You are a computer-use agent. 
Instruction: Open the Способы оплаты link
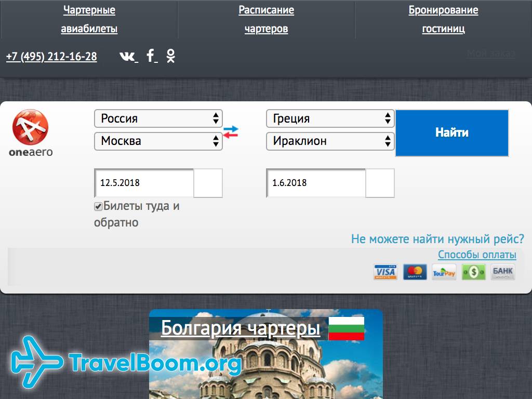coord(477,255)
